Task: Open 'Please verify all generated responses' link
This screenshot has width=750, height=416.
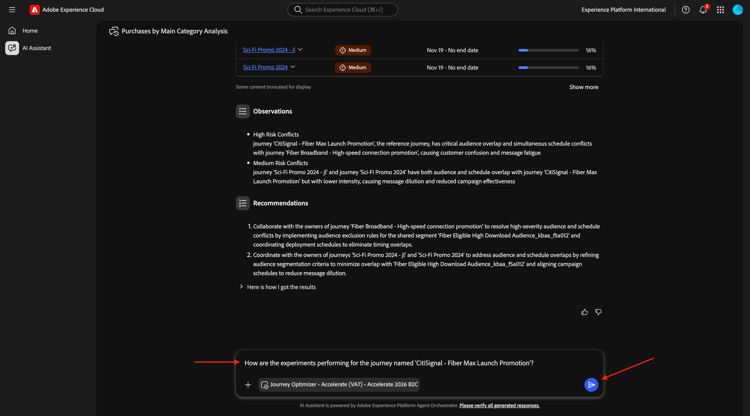Action: tap(499, 405)
